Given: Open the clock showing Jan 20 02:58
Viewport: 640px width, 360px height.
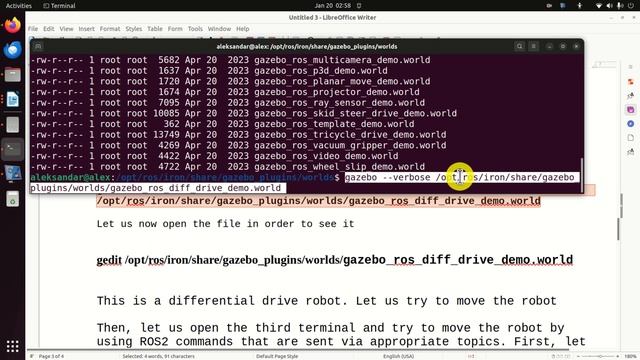Looking at the screenshot, I should (332, 6).
